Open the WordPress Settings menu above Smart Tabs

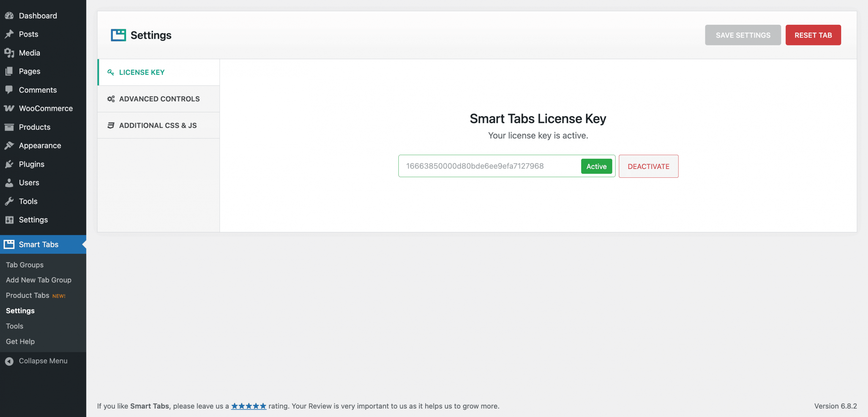tap(43, 220)
